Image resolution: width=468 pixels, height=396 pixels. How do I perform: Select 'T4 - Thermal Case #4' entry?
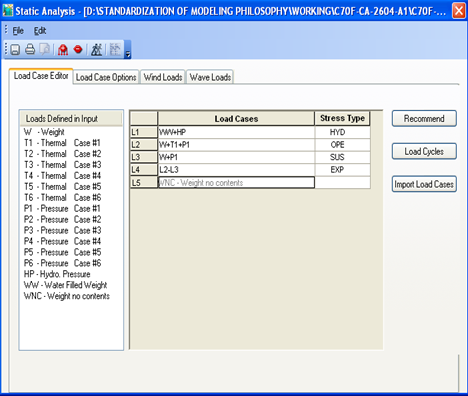62,176
